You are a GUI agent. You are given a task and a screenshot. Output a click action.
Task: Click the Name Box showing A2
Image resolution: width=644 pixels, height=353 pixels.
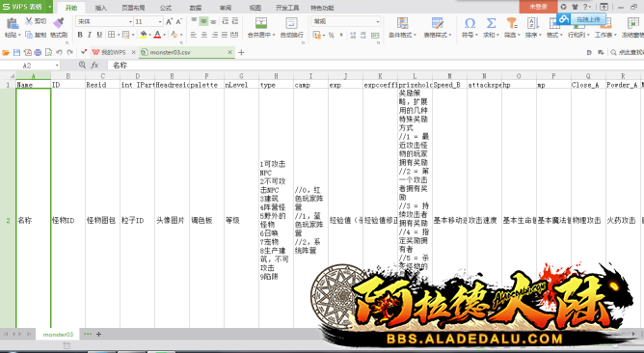click(x=30, y=66)
